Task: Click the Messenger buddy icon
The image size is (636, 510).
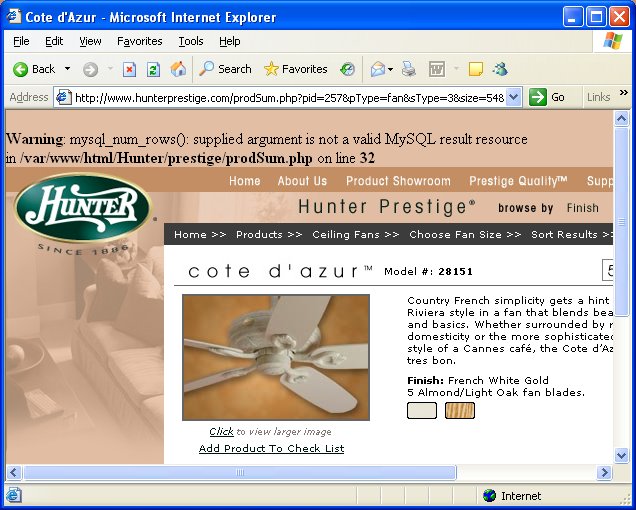Action: (500, 69)
